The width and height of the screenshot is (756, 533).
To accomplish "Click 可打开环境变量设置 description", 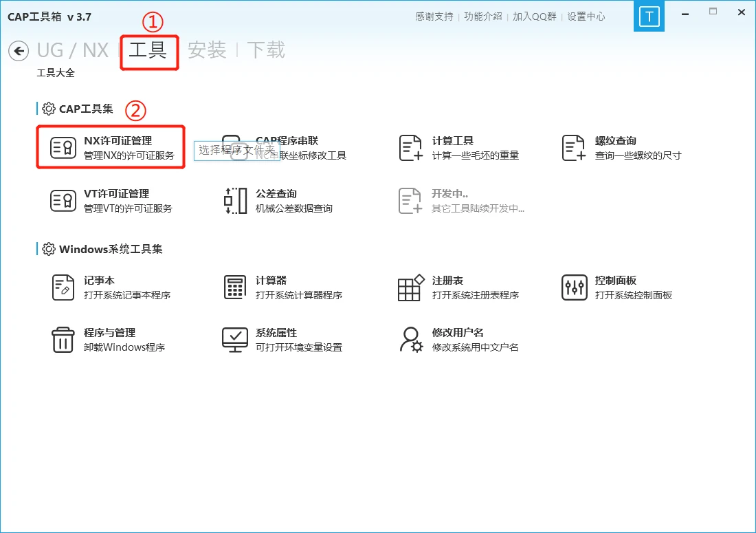I will click(x=299, y=347).
